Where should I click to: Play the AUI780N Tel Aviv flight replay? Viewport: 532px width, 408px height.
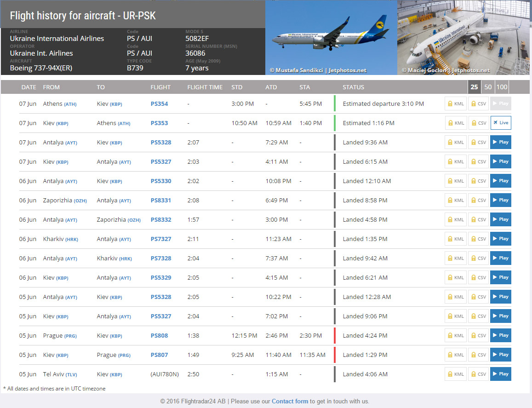[500, 374]
